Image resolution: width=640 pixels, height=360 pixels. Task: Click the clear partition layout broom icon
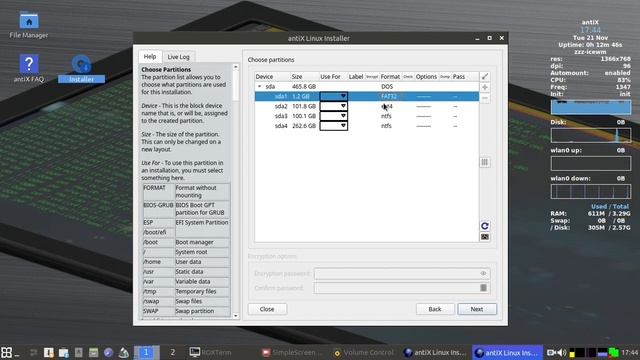point(484,76)
